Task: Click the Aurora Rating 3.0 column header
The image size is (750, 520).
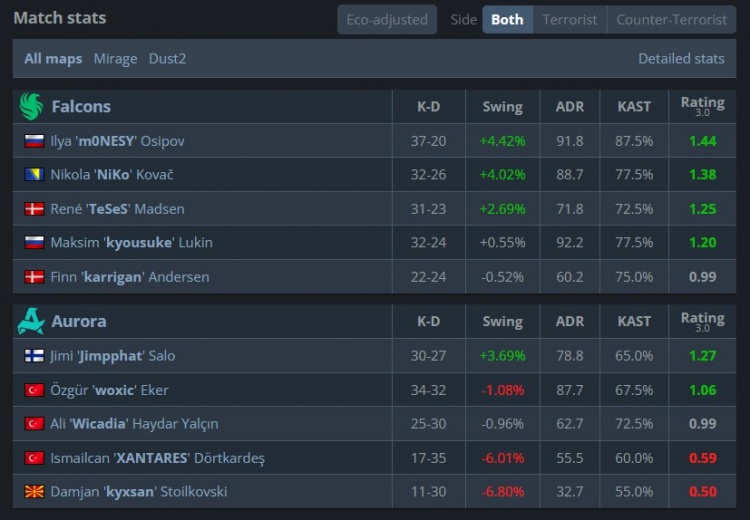Action: click(x=703, y=321)
